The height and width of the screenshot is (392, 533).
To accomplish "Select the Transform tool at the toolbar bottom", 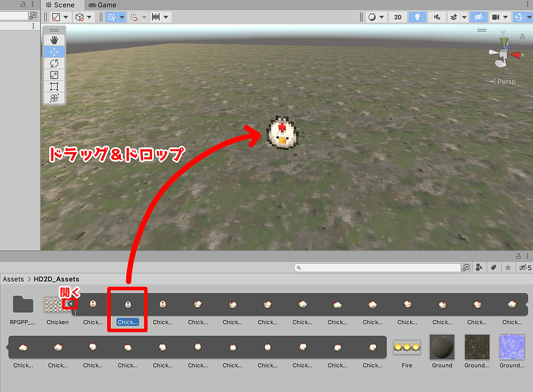I will click(54, 98).
